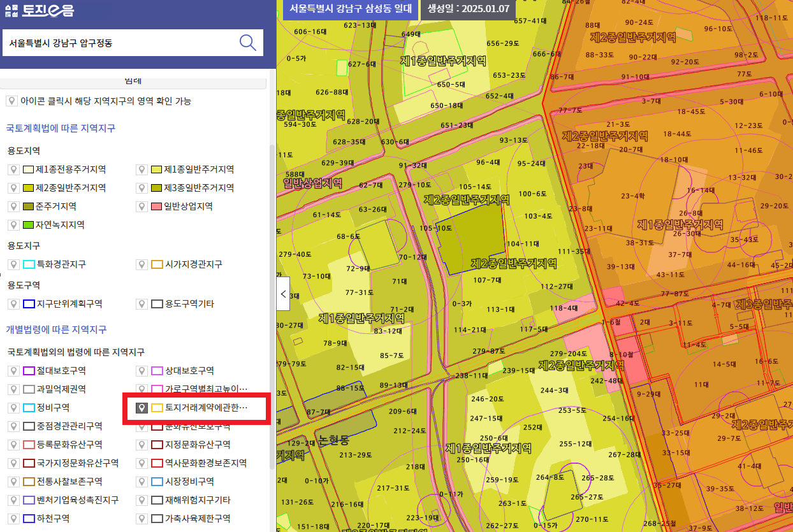
Task: Click the 일반상업지역 map zone label
Action: coord(312,182)
